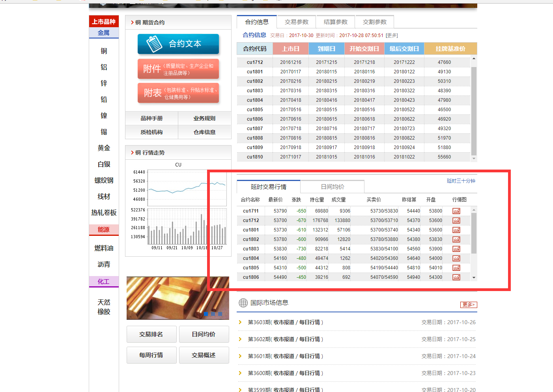Click the 更多> button in 国际市场信息
553x392 pixels.
(469, 305)
